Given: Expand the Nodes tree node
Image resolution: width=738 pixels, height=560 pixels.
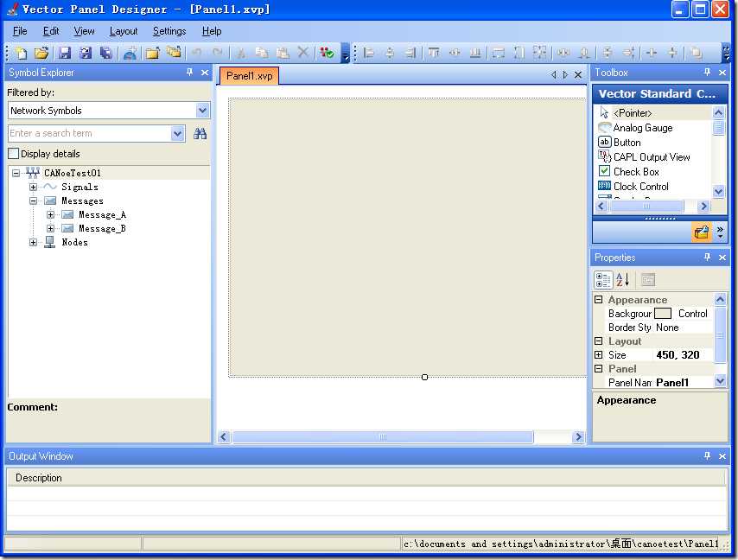Looking at the screenshot, I should [33, 242].
